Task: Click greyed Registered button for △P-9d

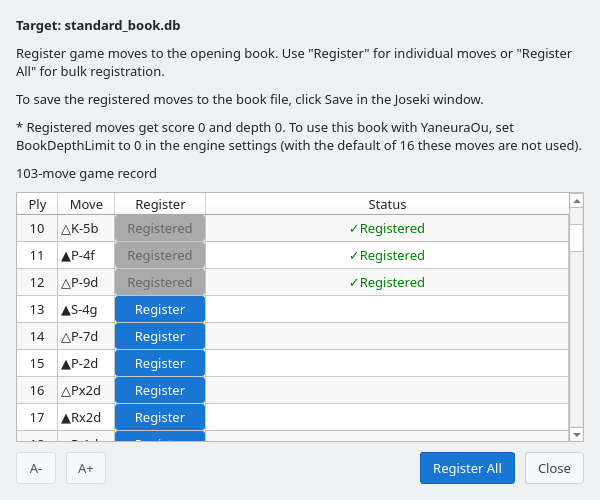Action: (x=160, y=282)
